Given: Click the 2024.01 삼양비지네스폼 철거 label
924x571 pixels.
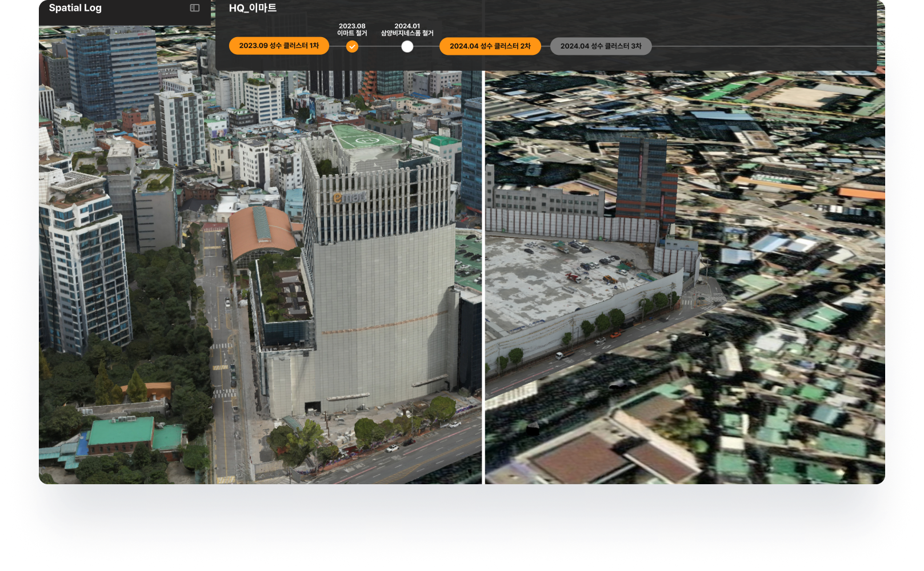Looking at the screenshot, I should (407, 30).
